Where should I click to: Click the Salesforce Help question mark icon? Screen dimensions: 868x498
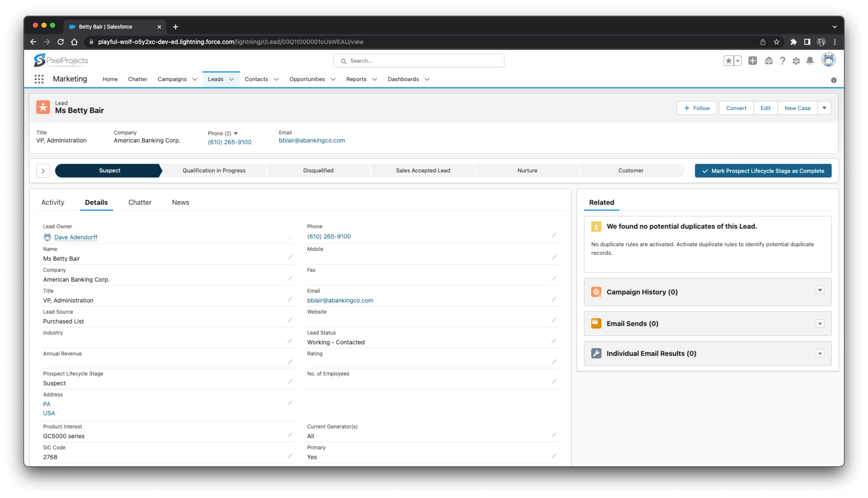(782, 61)
